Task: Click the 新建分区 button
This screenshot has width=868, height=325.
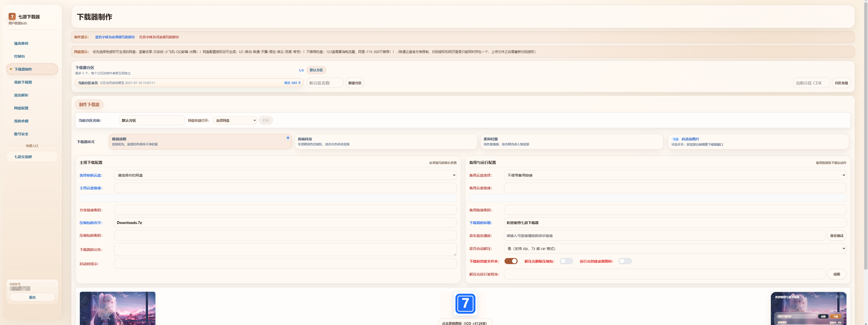Action: [355, 83]
